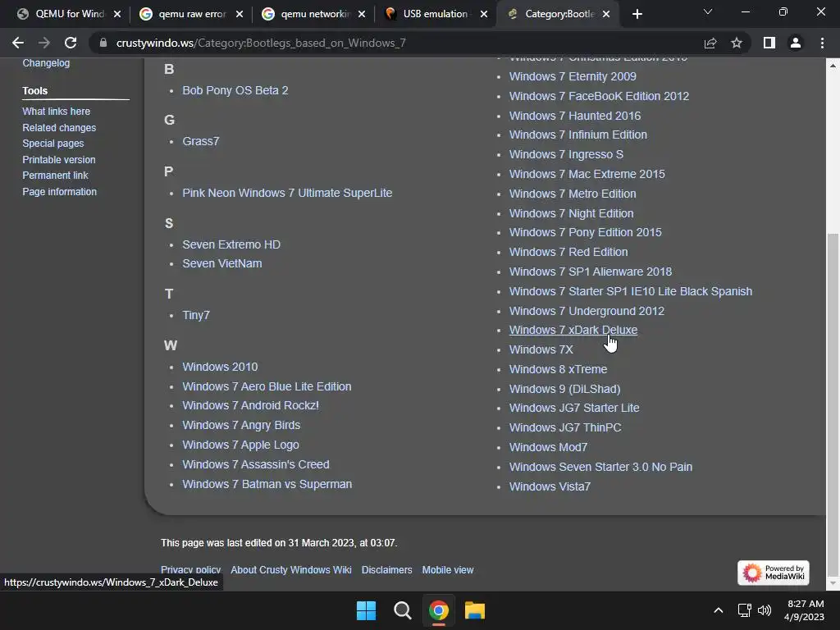Click the network status tray icon
This screenshot has height=630, width=840.
pos(744,610)
